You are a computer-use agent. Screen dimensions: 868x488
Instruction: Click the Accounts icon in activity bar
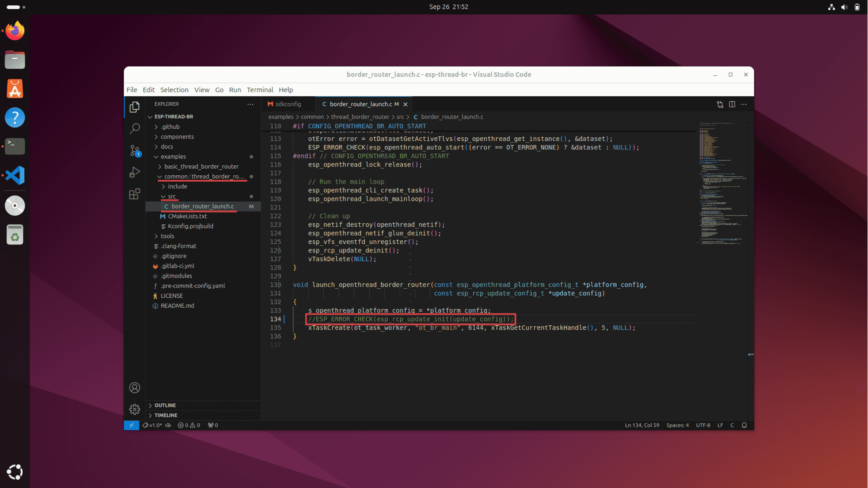coord(134,388)
